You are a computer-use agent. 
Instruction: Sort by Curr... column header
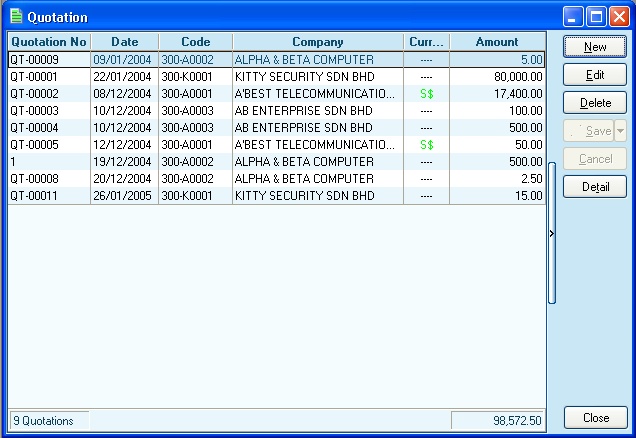[x=426, y=42]
